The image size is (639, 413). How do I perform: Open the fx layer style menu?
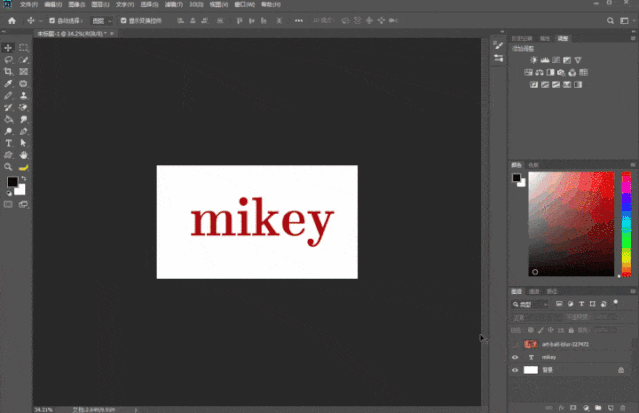point(561,408)
